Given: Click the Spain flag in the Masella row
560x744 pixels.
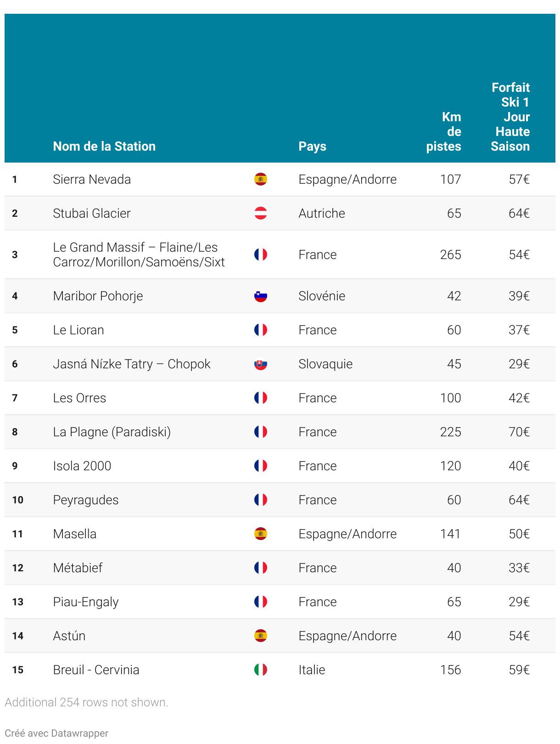Looking at the screenshot, I should point(261,534).
